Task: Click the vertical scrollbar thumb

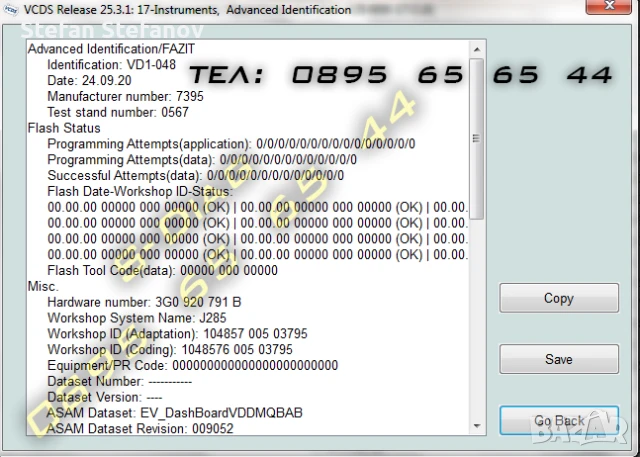Action: click(477, 139)
